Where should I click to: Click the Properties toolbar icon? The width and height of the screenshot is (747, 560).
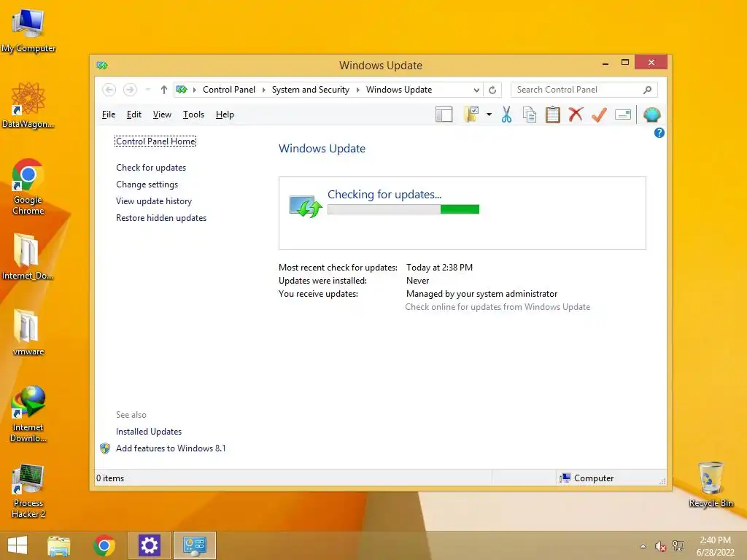coord(623,114)
